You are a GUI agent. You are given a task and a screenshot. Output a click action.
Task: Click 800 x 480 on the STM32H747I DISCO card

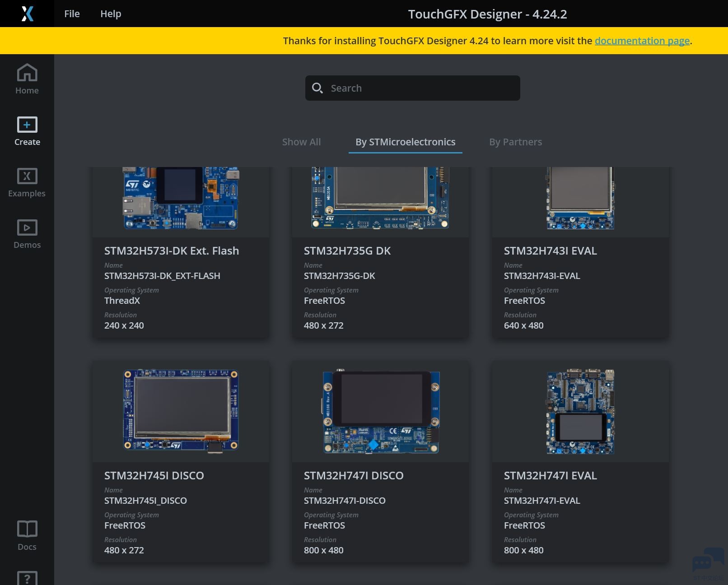tap(324, 550)
